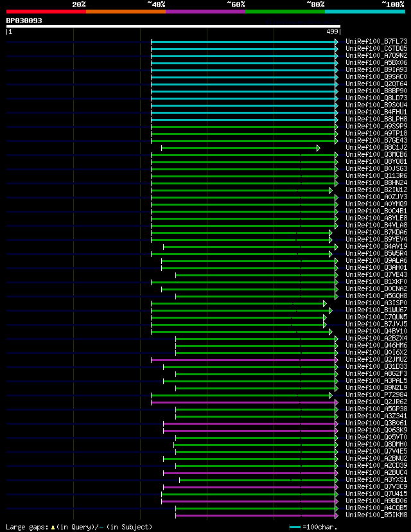
Task: Pick the UniRef100_B2IW12 label
Action: [376, 190]
